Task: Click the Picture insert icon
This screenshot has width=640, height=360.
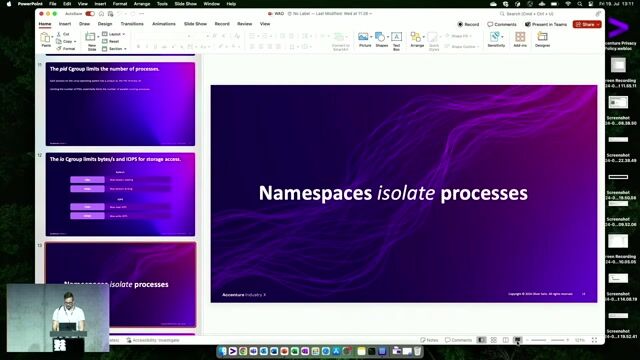Action: tap(363, 37)
